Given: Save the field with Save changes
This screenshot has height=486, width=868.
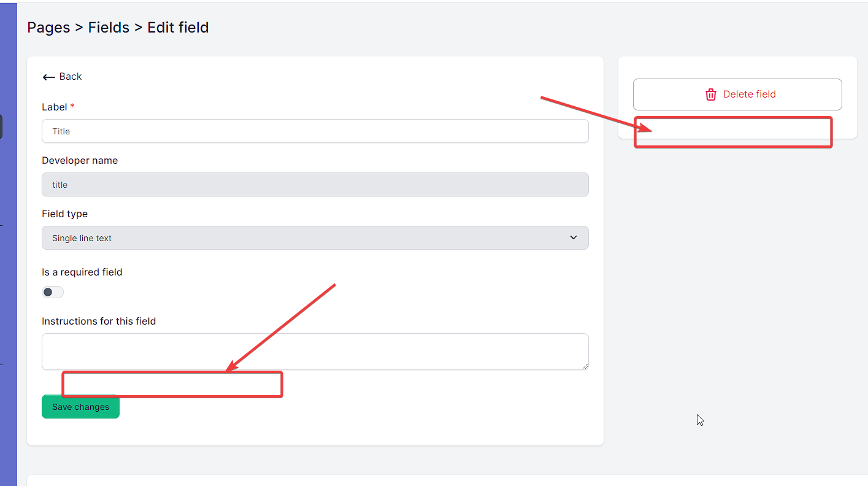Looking at the screenshot, I should coord(80,407).
